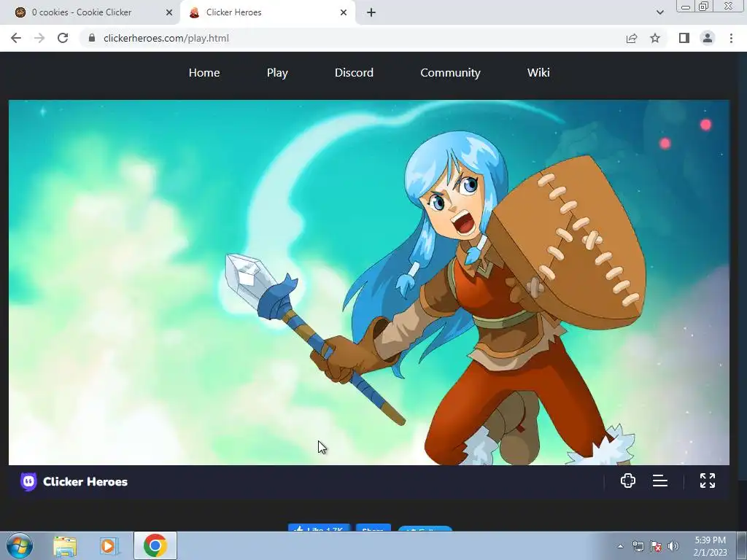Open the Discord navigation link

pos(354,73)
